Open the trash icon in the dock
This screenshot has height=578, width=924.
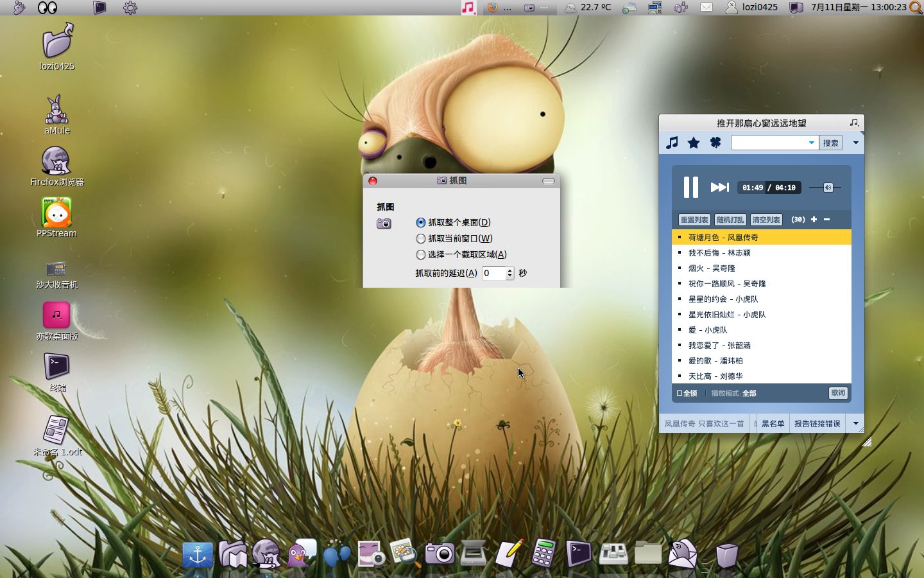[726, 555]
